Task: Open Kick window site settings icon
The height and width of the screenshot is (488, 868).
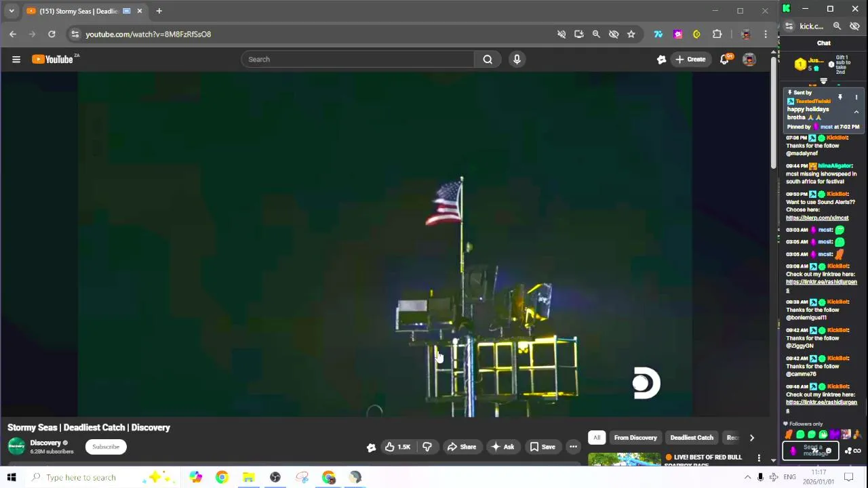Action: [789, 26]
